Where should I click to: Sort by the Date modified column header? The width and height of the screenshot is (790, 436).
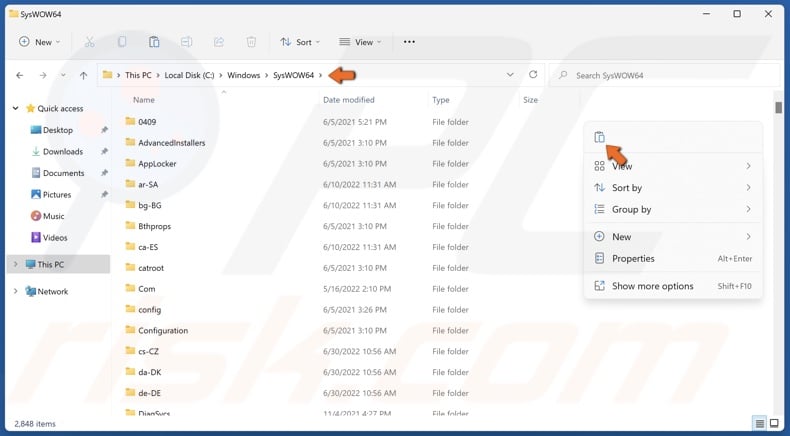tap(349, 100)
